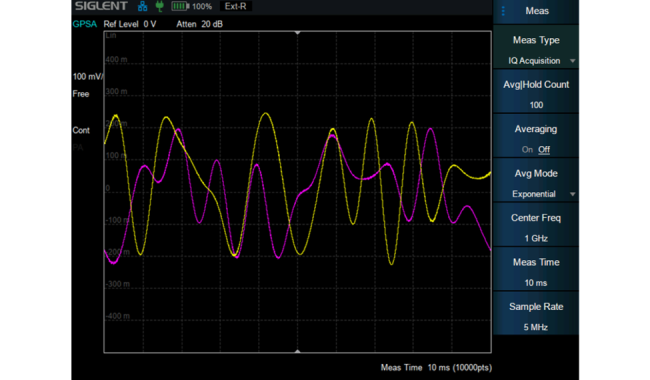Toggle Averaging Off option
Image resolution: width=650 pixels, height=380 pixels.
tap(544, 150)
